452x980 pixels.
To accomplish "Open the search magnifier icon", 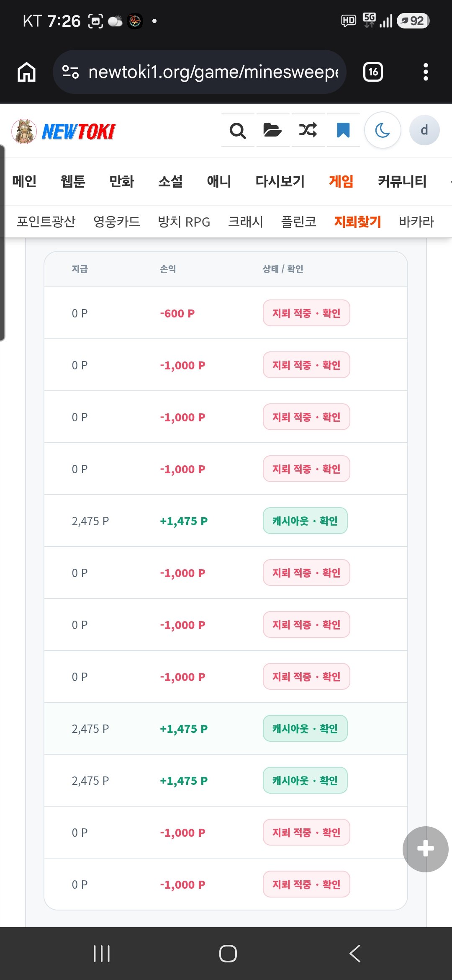I will pyautogui.click(x=238, y=130).
